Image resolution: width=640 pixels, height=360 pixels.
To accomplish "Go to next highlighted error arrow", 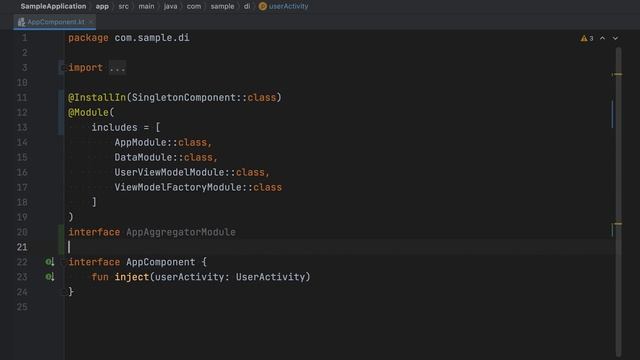I will pos(615,38).
